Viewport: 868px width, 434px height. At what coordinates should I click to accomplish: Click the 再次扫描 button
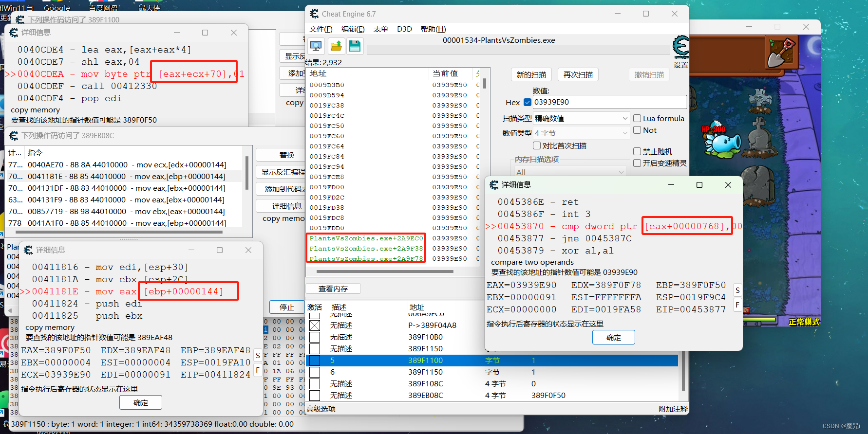tap(578, 75)
